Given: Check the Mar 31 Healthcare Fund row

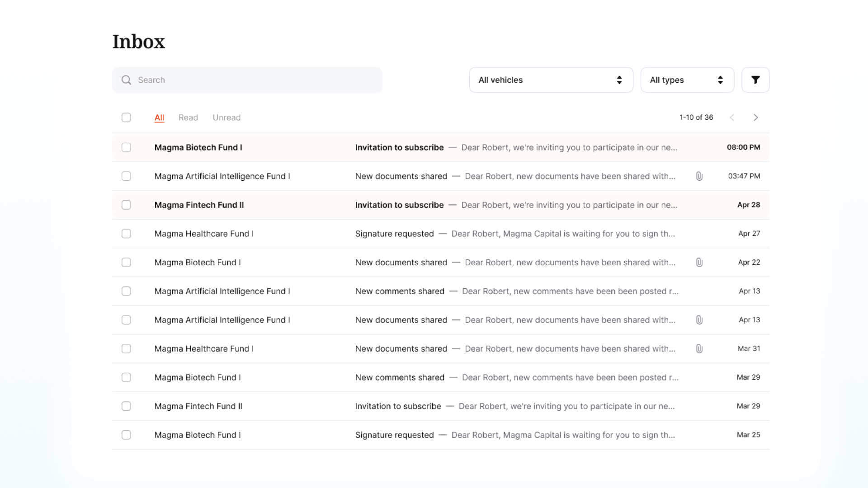Looking at the screenshot, I should coord(126,349).
